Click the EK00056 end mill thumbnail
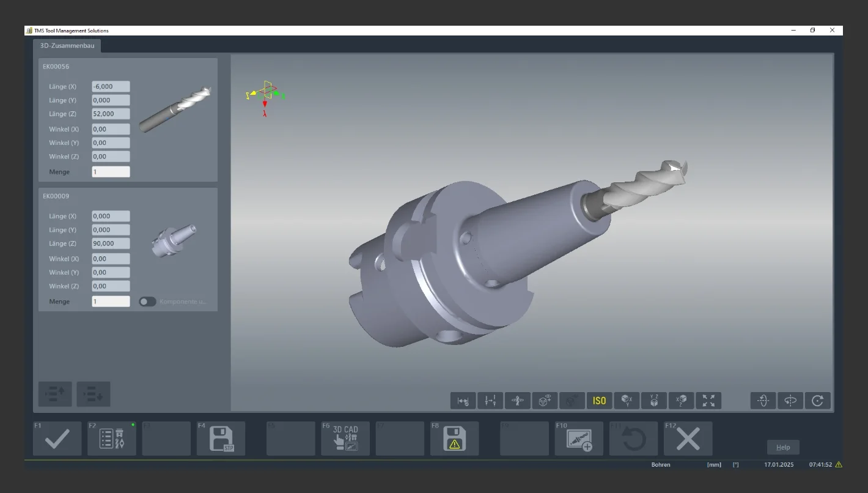868x493 pixels. click(x=175, y=110)
